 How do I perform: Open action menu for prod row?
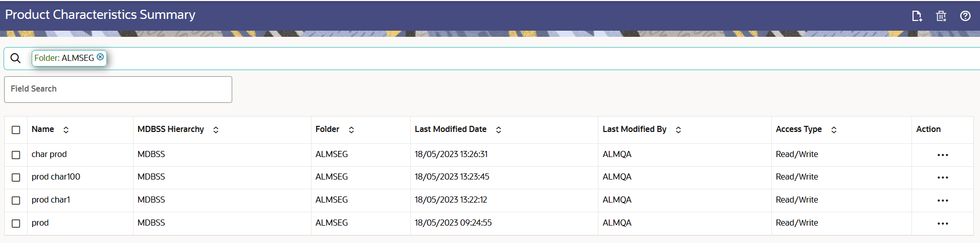(x=943, y=224)
